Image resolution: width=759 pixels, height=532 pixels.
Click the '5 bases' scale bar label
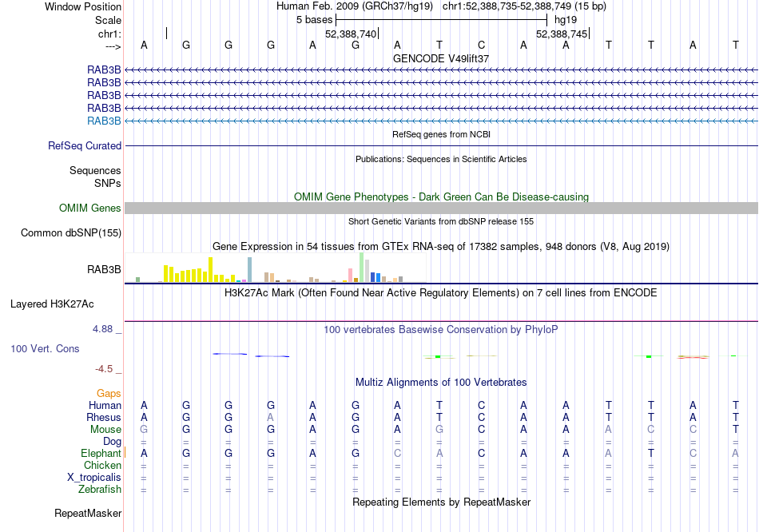[x=315, y=20]
